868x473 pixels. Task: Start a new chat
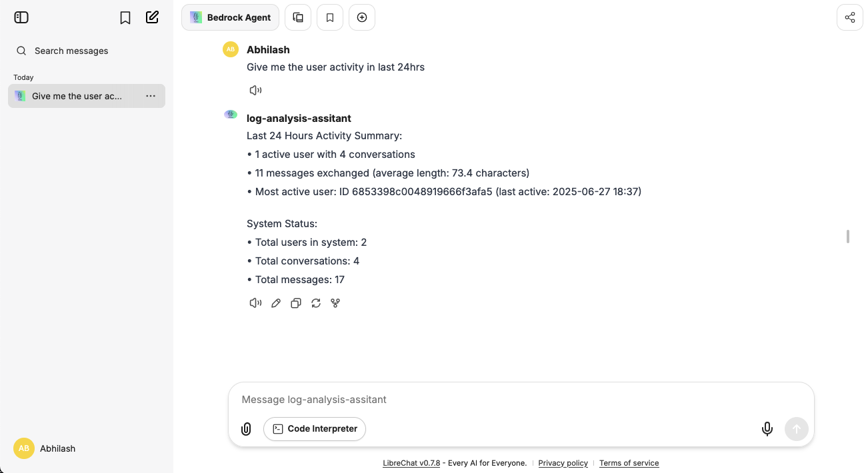[x=152, y=17]
